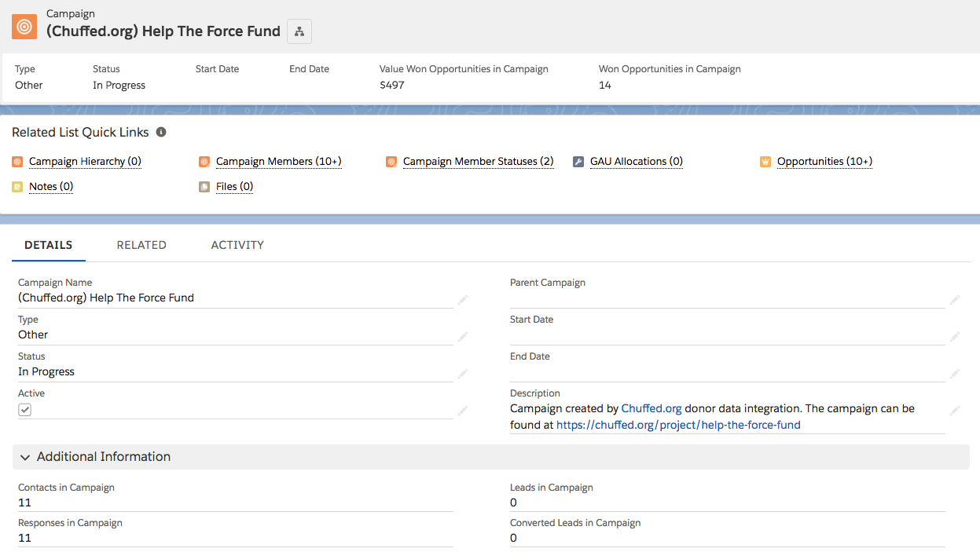980x552 pixels.
Task: Open GAU Allocations (0) quick link
Action: pos(636,162)
